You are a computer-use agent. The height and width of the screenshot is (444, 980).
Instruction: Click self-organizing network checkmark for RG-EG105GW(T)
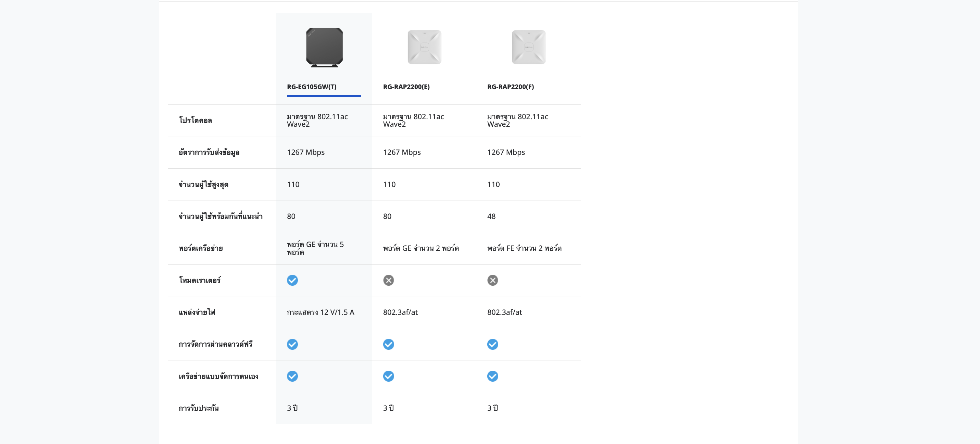292,376
